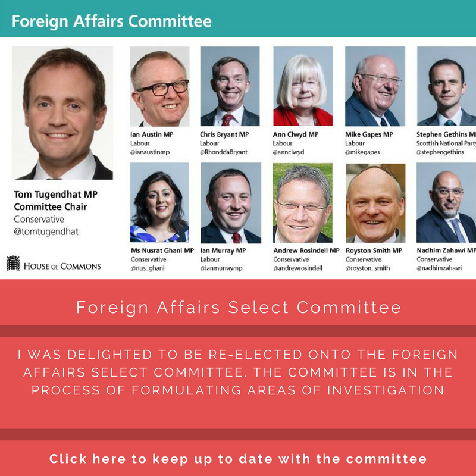Open Chris Bryant MP's portrait
Screen dimensions: 476x476
[x=230, y=86]
